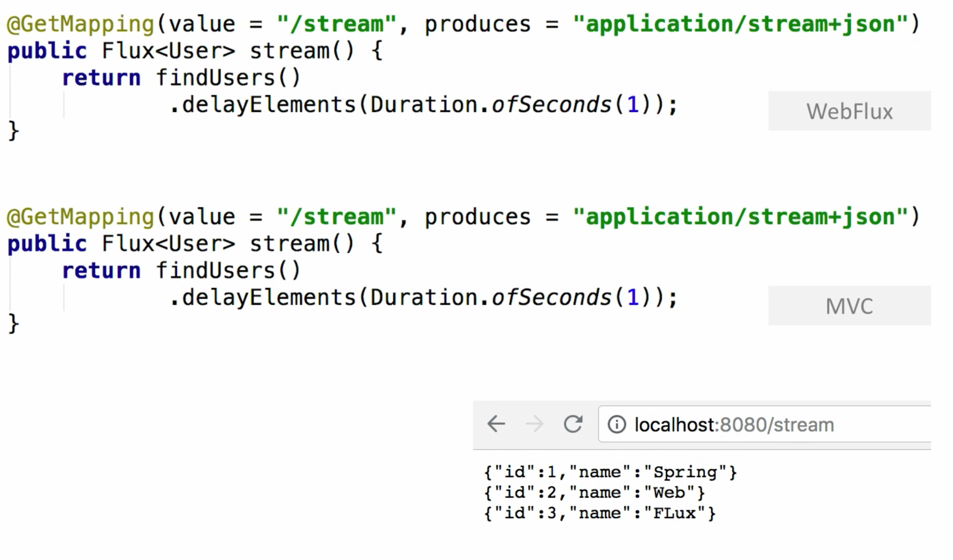Click the second delayElements method call
The height and width of the screenshot is (560, 953).
(269, 297)
